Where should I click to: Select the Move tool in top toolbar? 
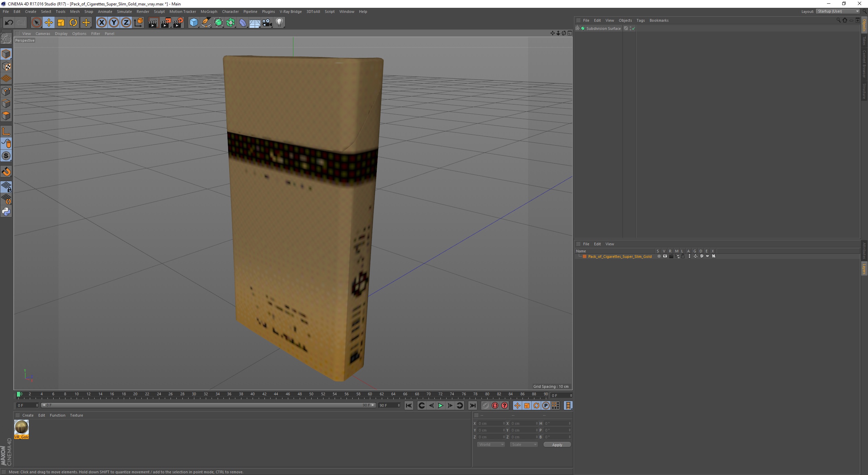[48, 23]
